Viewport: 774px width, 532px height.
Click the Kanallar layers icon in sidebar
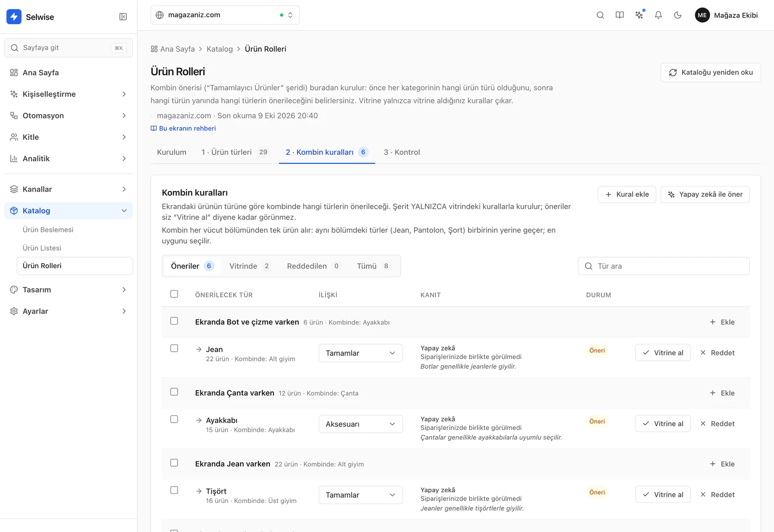pyautogui.click(x=14, y=189)
